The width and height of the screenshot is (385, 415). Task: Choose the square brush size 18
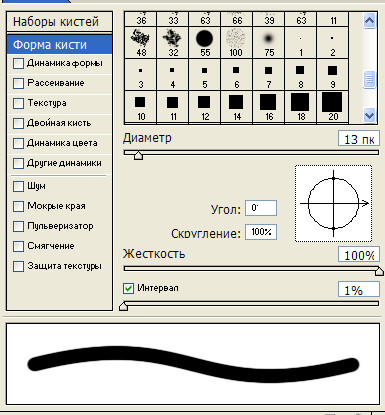(301, 107)
